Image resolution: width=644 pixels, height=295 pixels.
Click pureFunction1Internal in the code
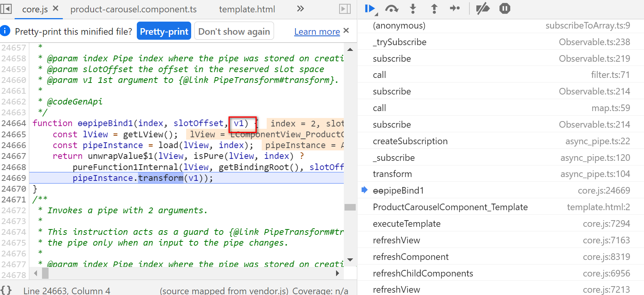(x=125, y=167)
